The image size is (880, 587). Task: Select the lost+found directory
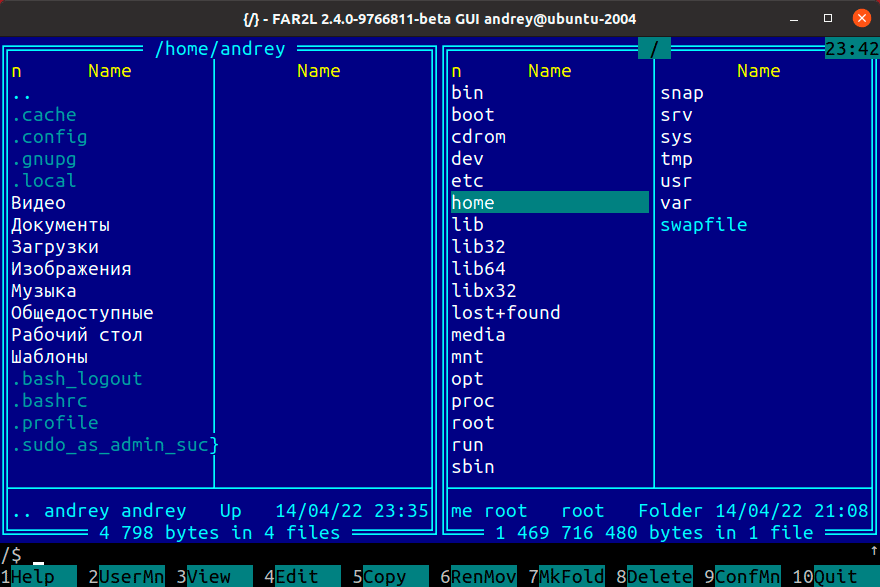click(505, 313)
